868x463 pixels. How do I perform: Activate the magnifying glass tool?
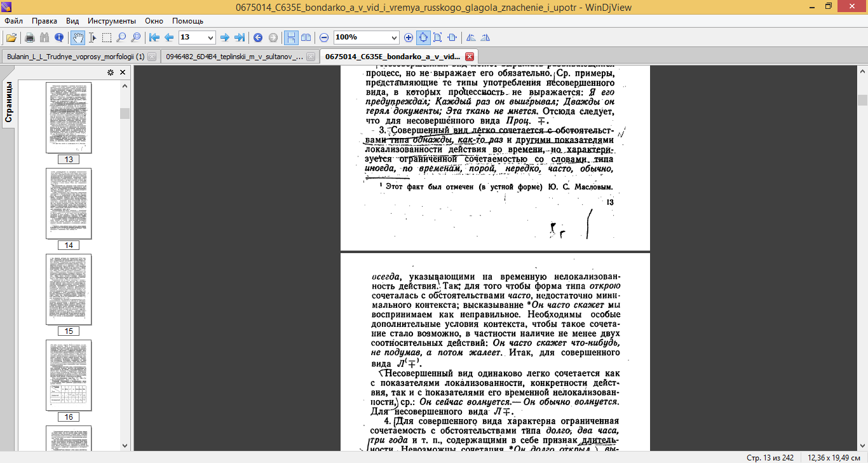[121, 37]
